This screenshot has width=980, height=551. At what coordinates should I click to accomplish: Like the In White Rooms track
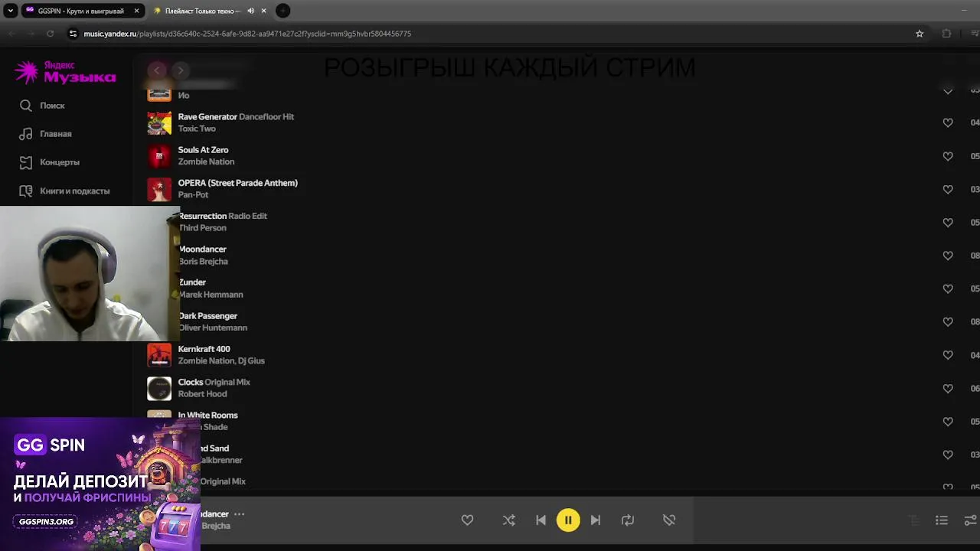pyautogui.click(x=948, y=421)
